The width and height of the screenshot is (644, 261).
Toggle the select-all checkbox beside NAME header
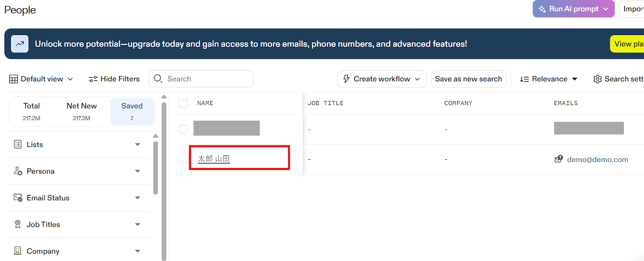pos(183,103)
